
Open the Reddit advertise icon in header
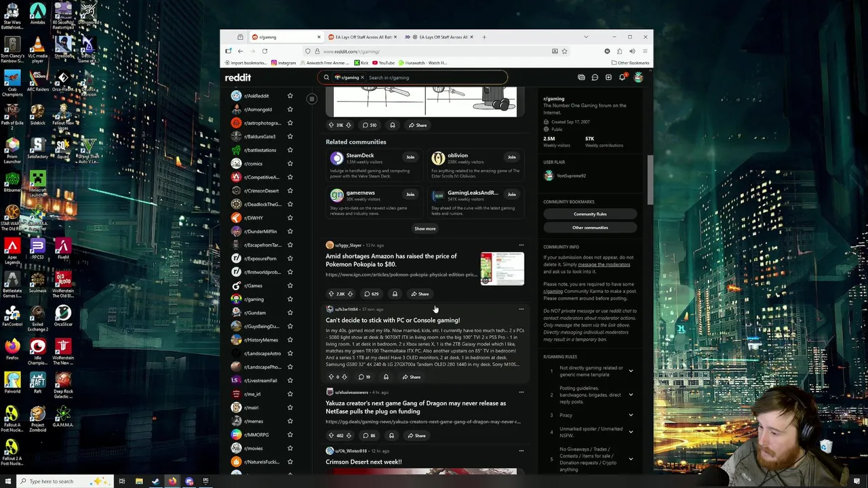point(581,77)
